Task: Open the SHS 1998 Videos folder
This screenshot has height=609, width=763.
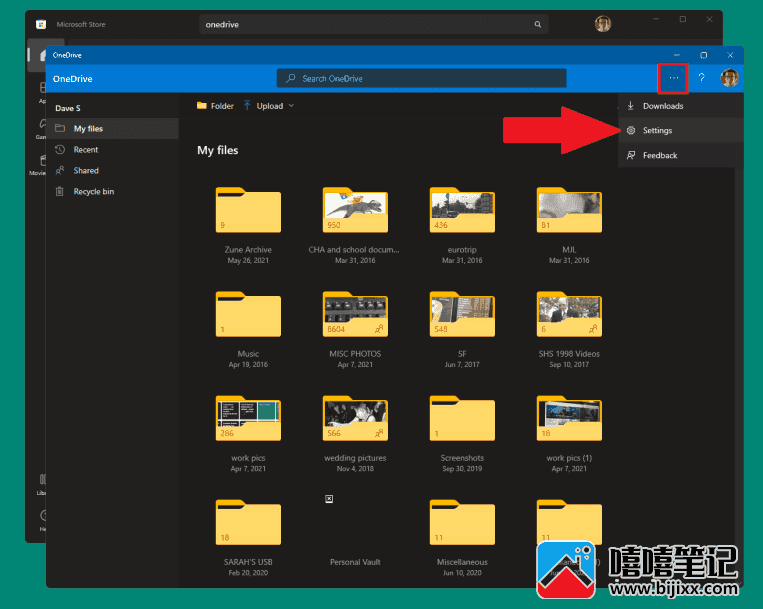Action: point(569,314)
